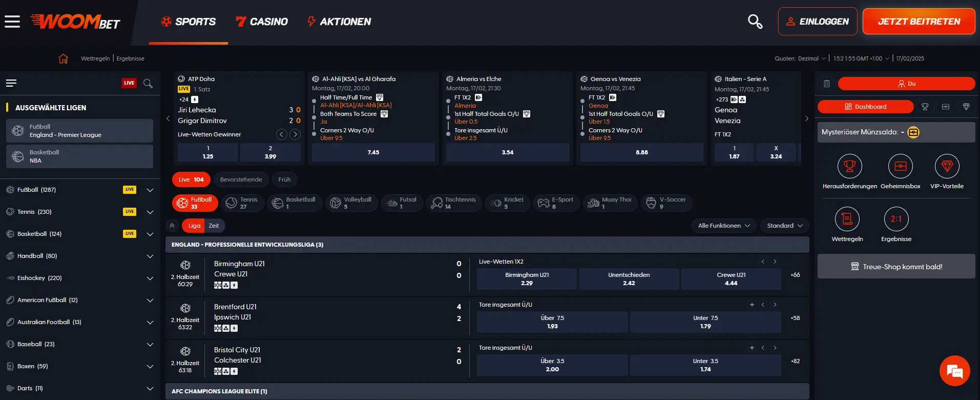Open NBA featured league
The image size is (980, 400).
79,156
